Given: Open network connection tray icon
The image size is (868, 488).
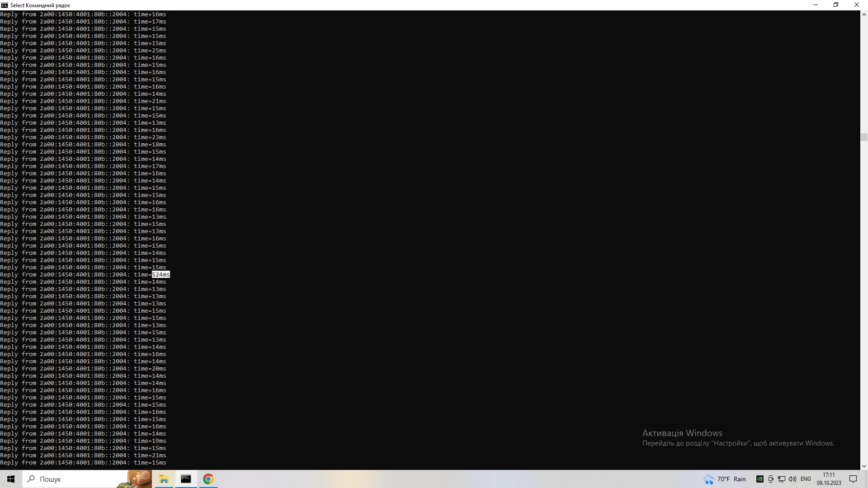Looking at the screenshot, I should tap(782, 479).
